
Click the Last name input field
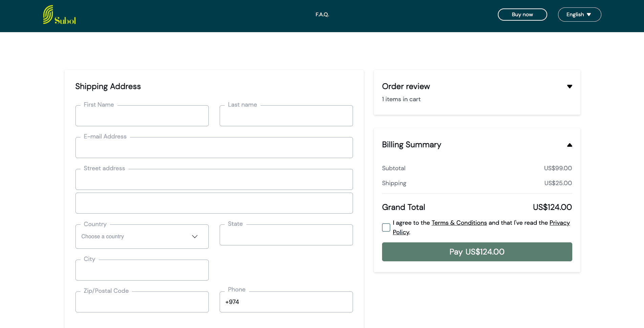[286, 116]
